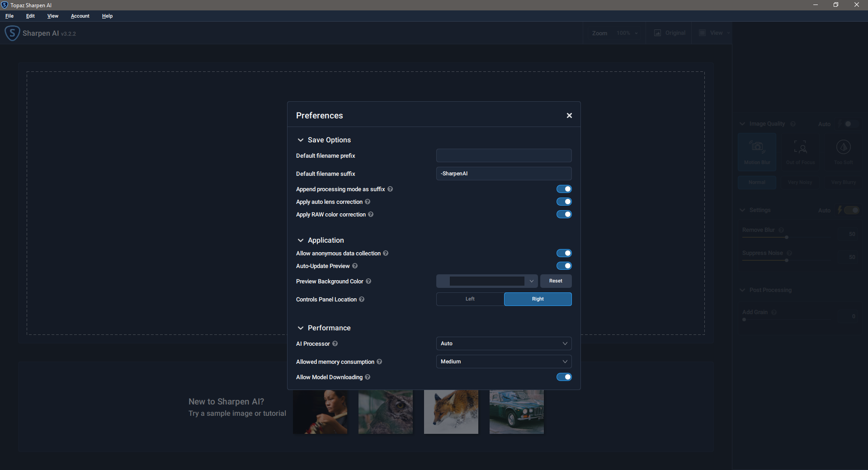The image size is (868, 470).
Task: Click the Remove Blur slider
Action: point(786,237)
